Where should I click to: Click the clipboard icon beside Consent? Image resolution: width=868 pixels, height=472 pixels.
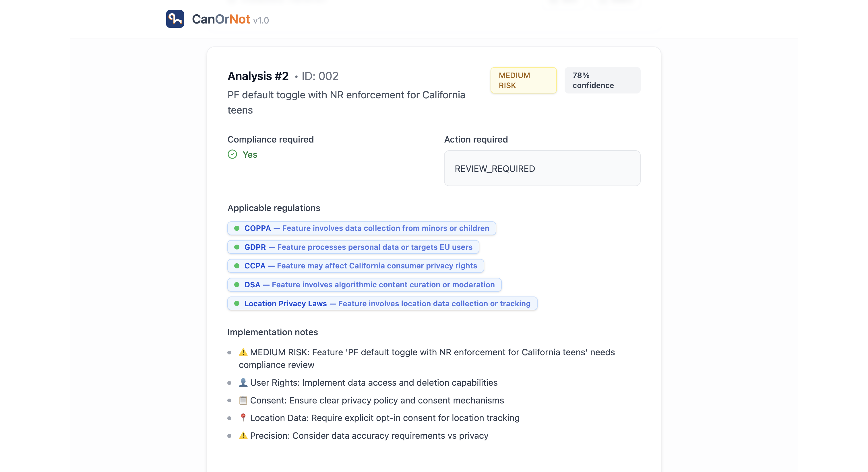click(x=243, y=400)
